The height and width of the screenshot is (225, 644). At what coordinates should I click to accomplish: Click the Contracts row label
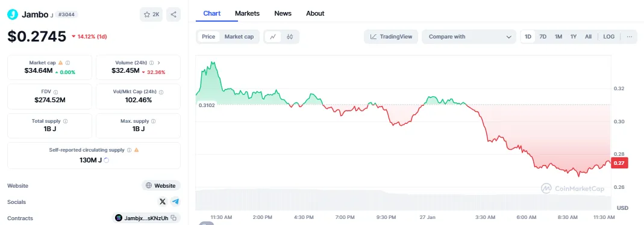[x=20, y=218]
